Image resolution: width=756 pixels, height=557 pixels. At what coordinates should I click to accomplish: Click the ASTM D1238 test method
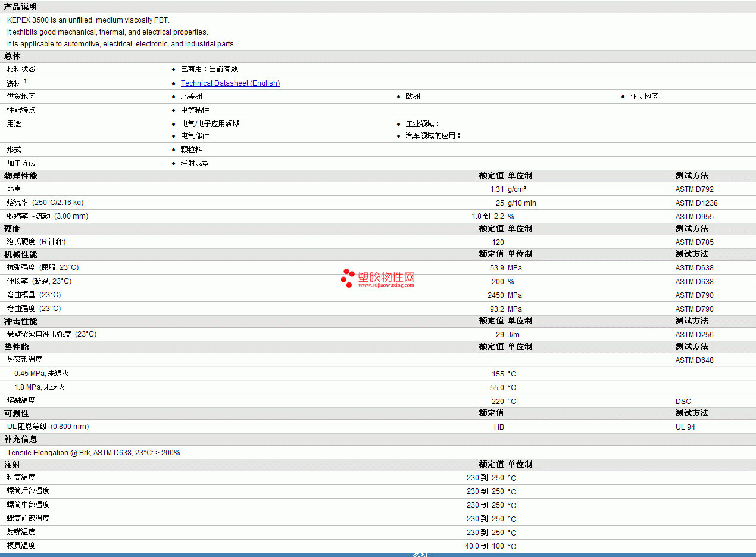696,203
